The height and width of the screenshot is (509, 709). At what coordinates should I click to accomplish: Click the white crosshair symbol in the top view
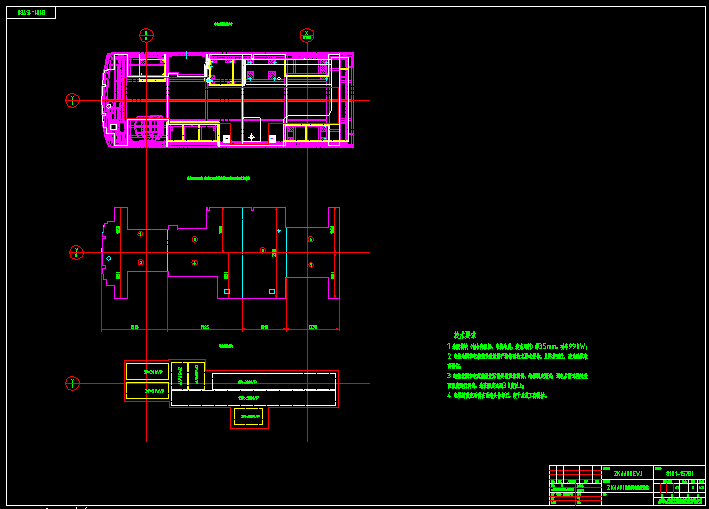[251, 137]
